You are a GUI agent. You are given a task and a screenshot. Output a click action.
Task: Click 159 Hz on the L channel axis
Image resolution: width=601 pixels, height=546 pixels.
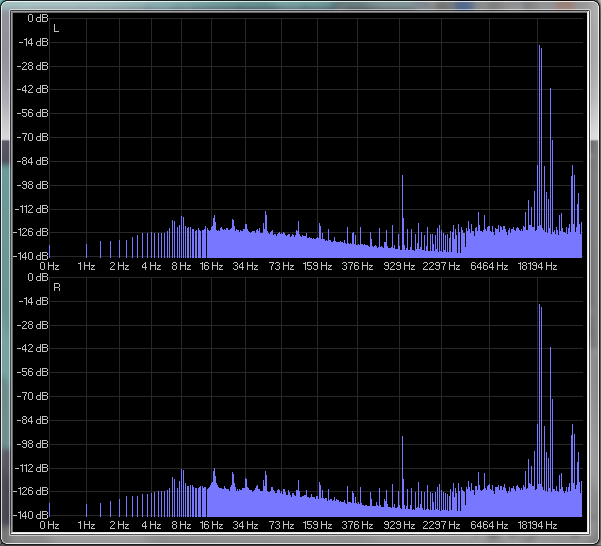point(317,266)
